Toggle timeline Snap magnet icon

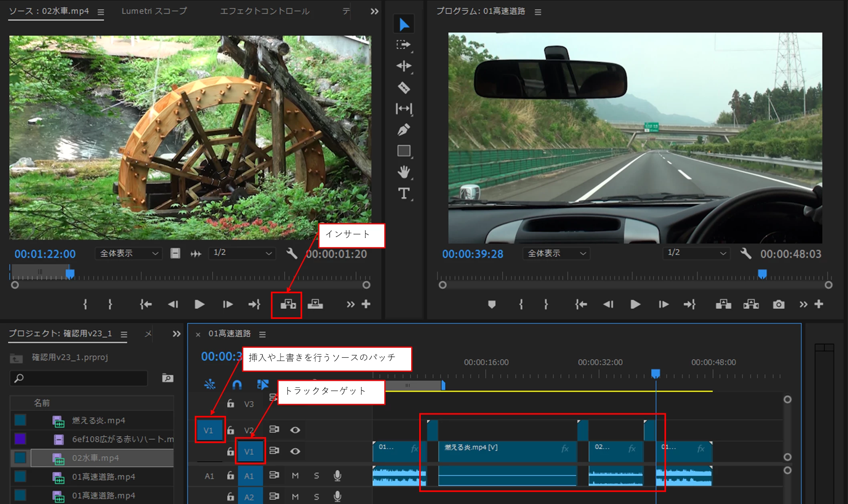pos(237,385)
